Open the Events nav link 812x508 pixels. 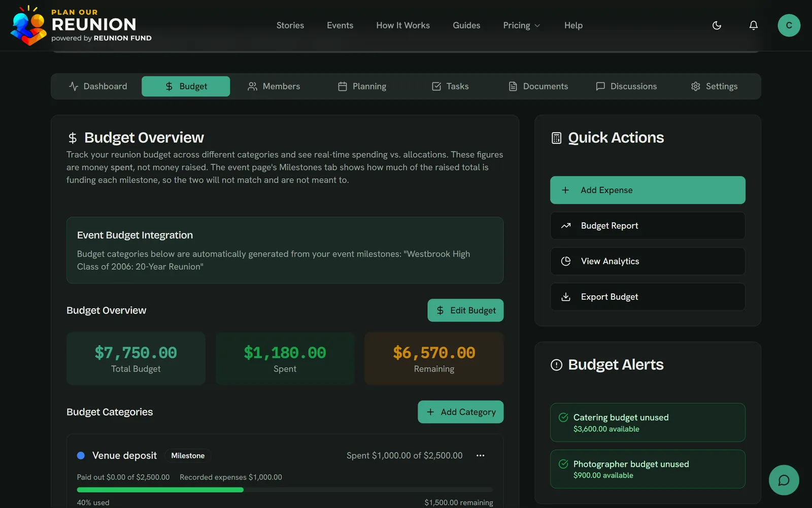pyautogui.click(x=340, y=25)
